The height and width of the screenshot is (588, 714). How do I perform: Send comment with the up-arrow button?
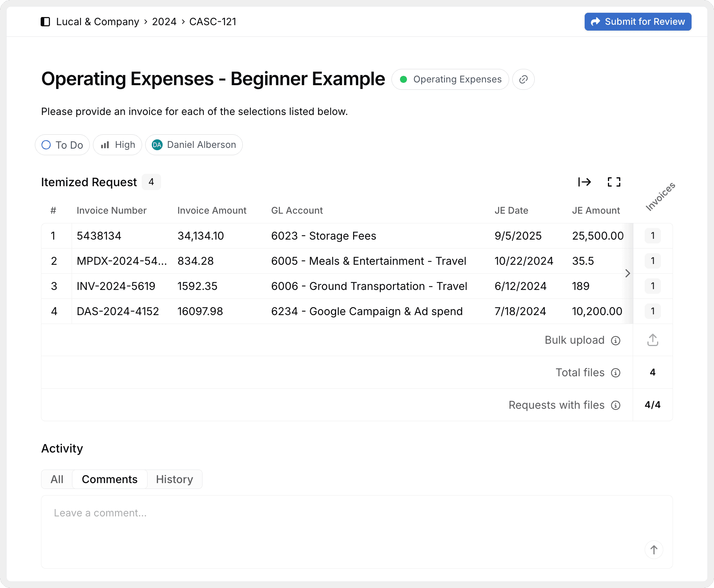654,550
